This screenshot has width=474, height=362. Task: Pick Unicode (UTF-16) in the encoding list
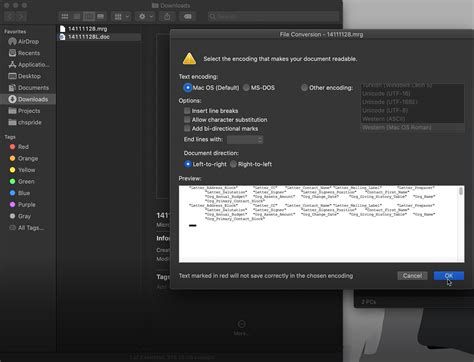(412, 94)
